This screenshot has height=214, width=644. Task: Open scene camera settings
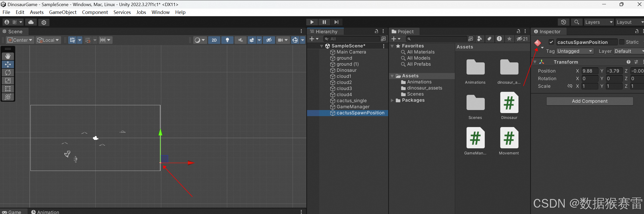[283, 40]
